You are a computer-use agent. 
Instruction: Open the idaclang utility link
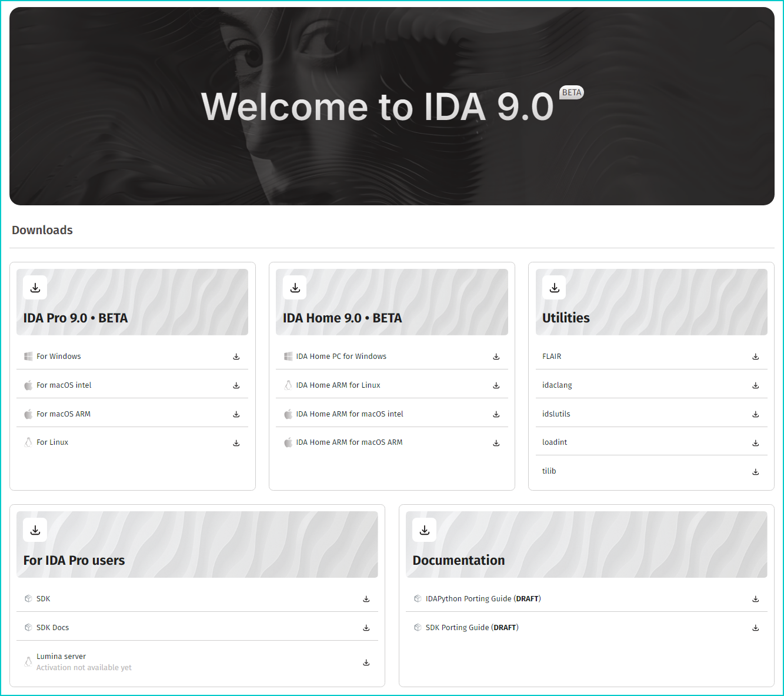(x=557, y=385)
